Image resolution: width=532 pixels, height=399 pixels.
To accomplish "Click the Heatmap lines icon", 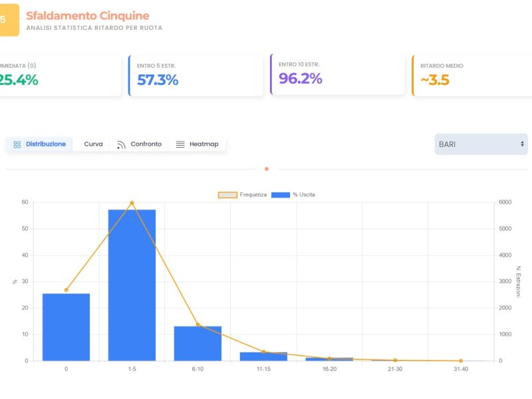I will pyautogui.click(x=180, y=144).
